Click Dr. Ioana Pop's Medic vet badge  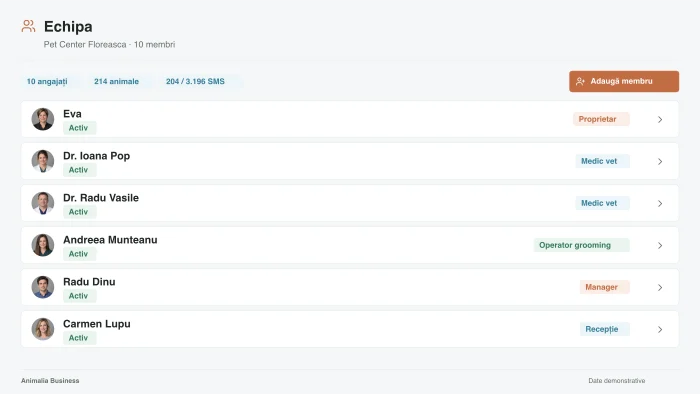602,161
